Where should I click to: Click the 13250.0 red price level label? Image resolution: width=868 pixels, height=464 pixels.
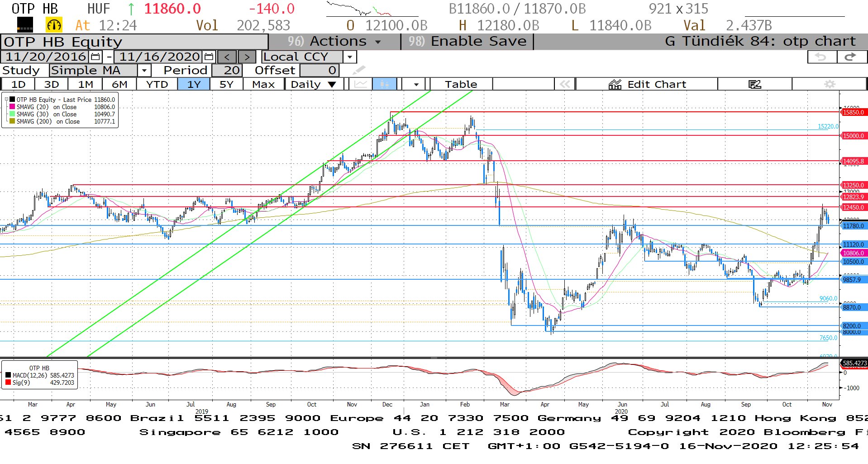coord(853,185)
